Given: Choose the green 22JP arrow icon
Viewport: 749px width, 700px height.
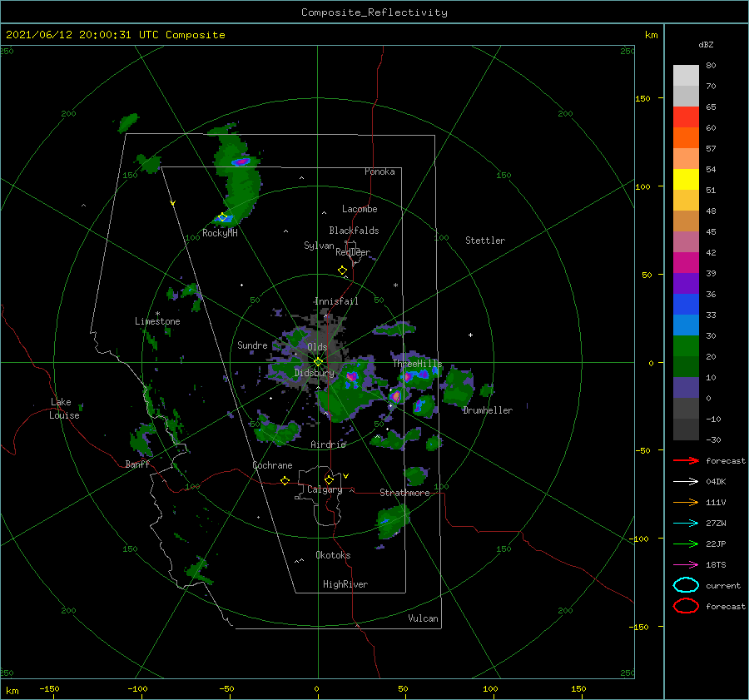Looking at the screenshot, I should coord(686,544).
